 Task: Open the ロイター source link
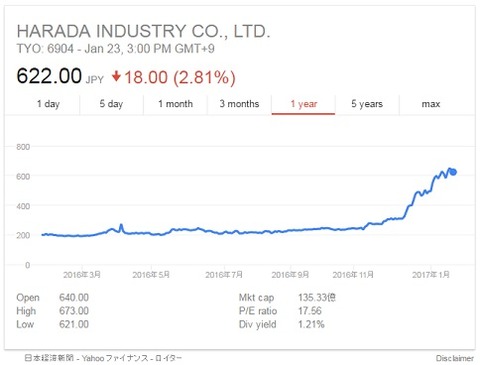[168, 358]
